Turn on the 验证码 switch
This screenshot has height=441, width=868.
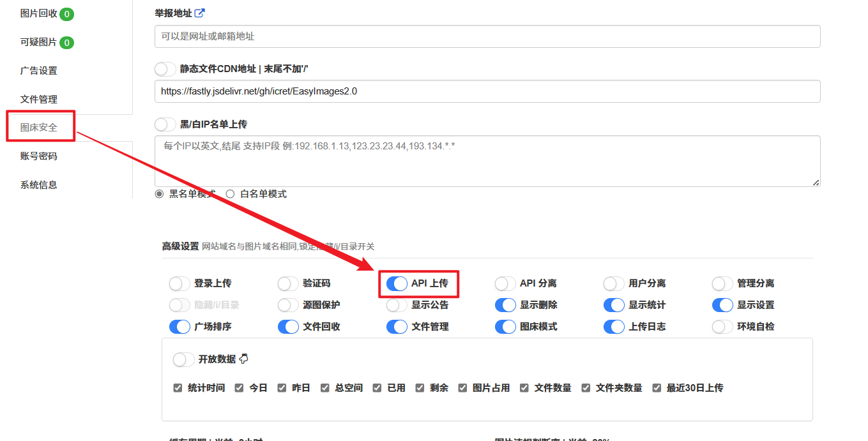tap(288, 283)
